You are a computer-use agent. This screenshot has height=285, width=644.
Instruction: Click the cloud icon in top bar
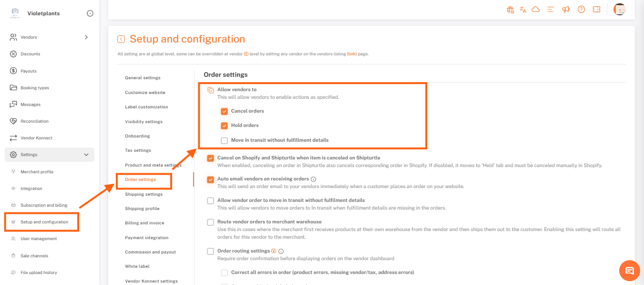tap(535, 10)
